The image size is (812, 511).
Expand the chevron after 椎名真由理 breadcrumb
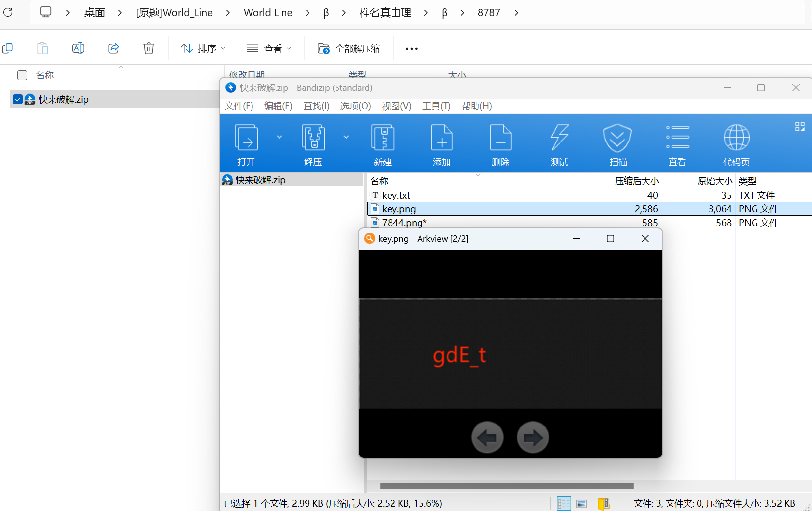pos(426,13)
